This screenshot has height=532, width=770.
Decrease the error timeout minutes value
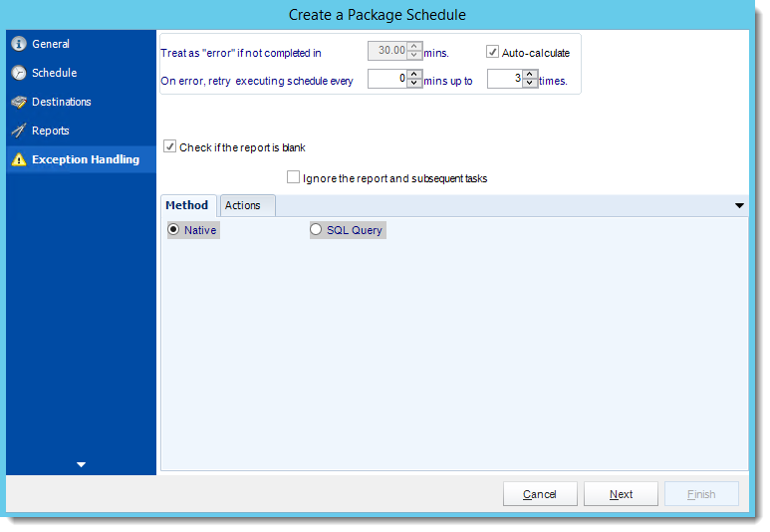[x=414, y=55]
